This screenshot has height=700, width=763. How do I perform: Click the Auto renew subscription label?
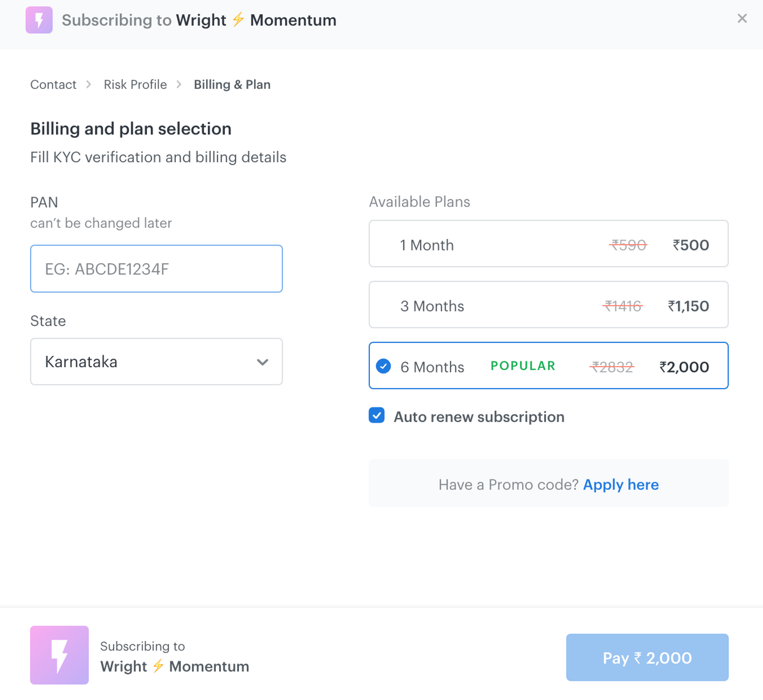[x=479, y=417]
